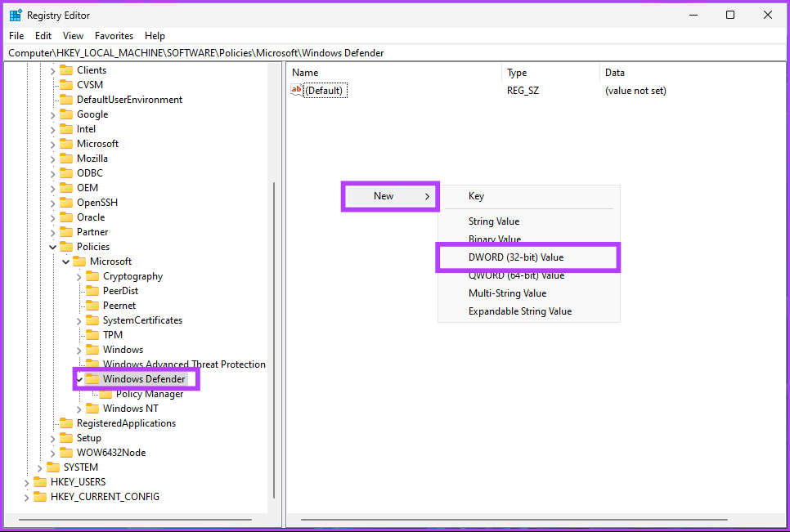The width and height of the screenshot is (790, 532).
Task: Select Key from the New submenu
Action: point(476,196)
